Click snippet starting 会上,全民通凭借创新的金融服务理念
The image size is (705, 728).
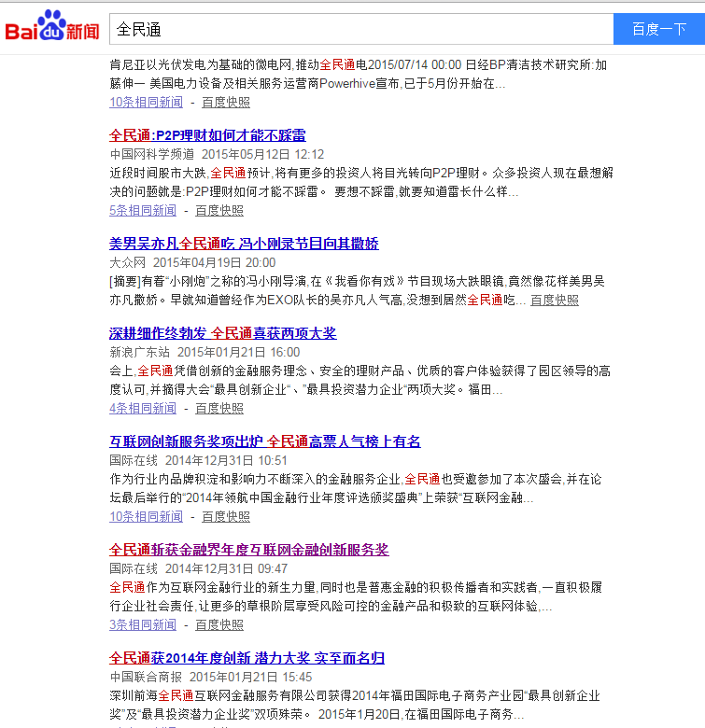[360, 380]
